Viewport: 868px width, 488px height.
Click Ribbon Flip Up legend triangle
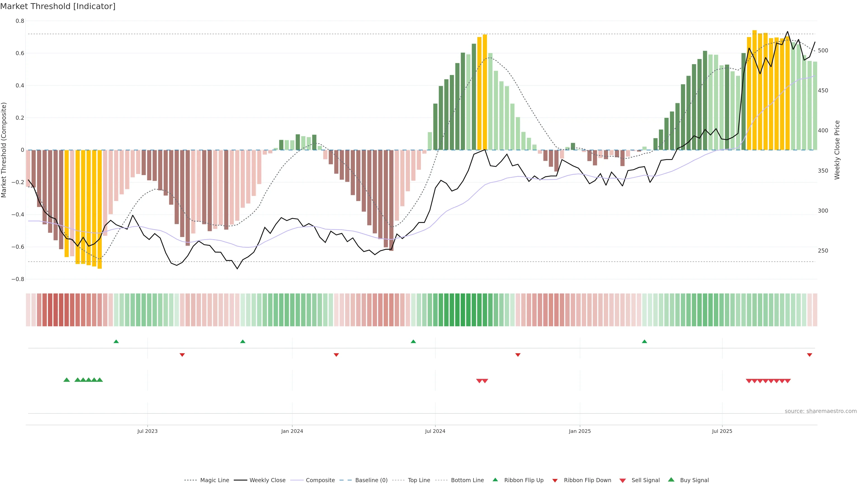coord(495,480)
